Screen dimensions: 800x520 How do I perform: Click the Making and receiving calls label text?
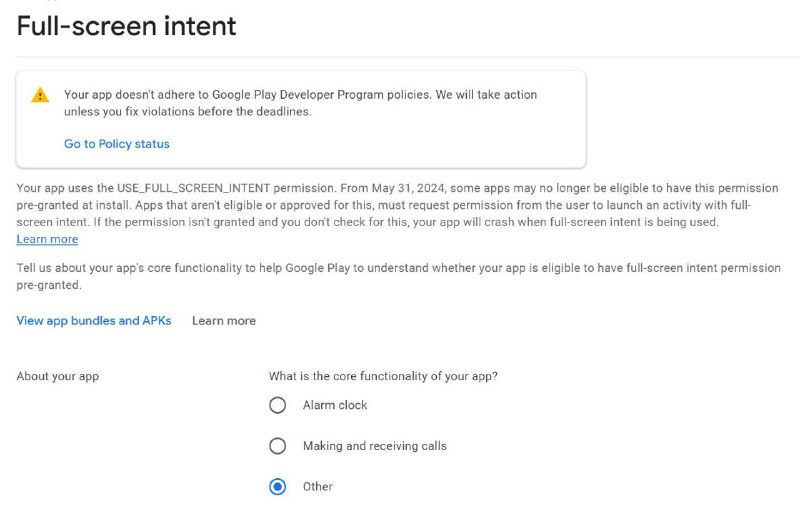pos(374,446)
